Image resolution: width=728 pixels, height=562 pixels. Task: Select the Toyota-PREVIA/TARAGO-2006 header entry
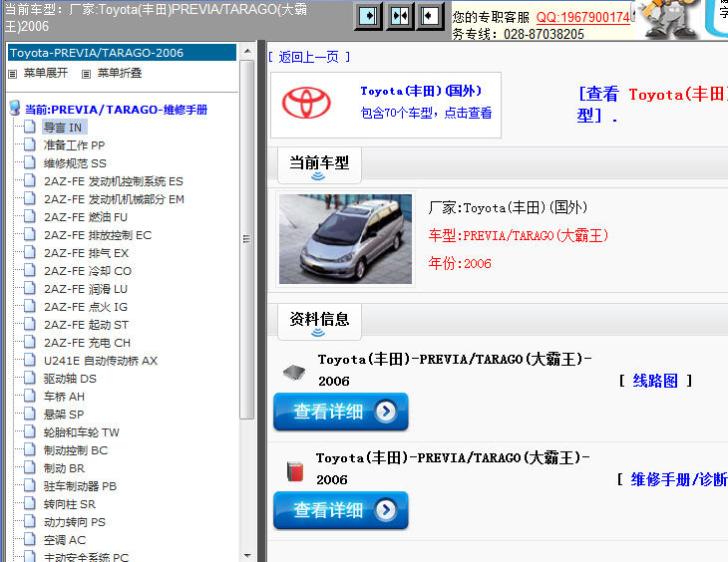coord(122,53)
